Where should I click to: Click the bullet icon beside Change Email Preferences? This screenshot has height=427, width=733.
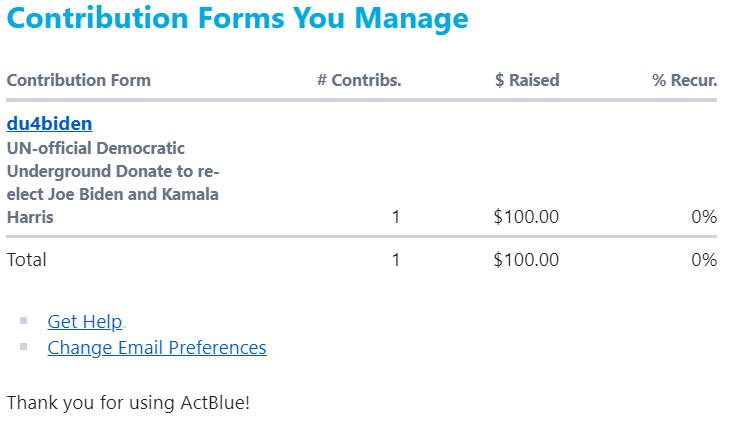tap(24, 347)
